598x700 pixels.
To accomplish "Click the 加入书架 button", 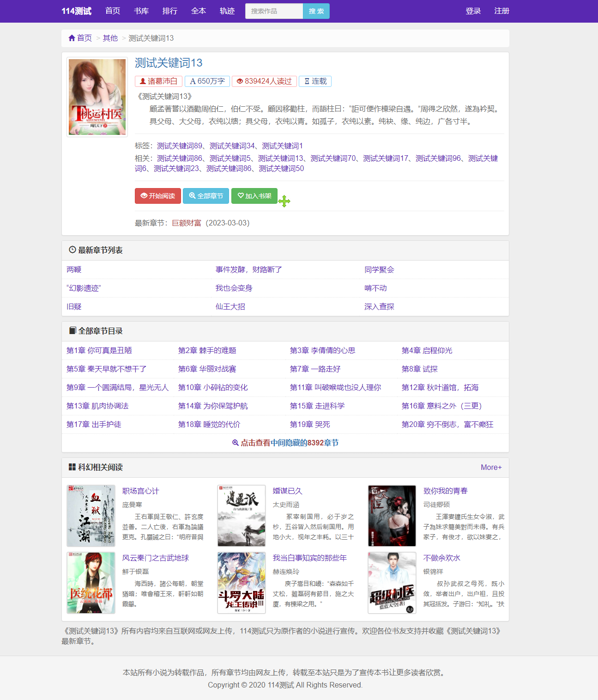I will tap(254, 196).
